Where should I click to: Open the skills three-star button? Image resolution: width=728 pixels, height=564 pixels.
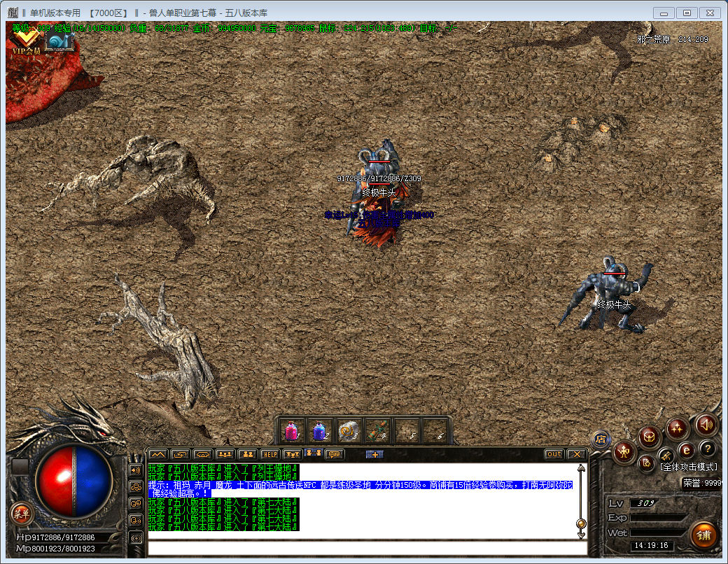[677, 428]
